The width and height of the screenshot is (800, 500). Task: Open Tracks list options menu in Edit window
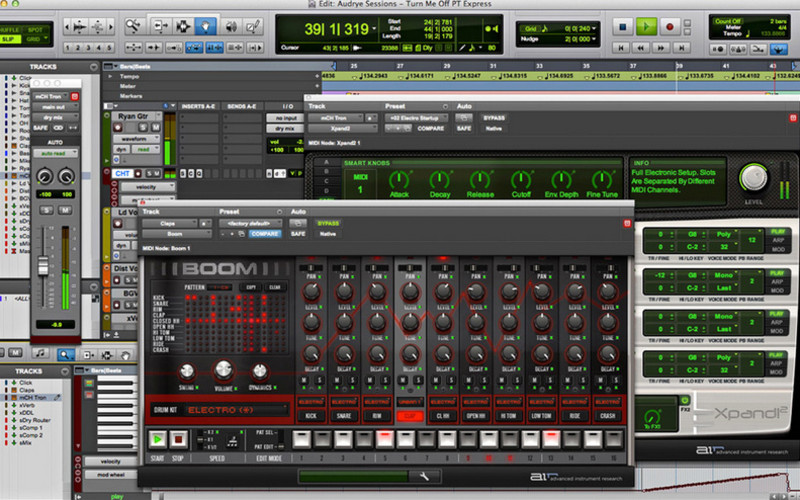pyautogui.click(x=93, y=67)
